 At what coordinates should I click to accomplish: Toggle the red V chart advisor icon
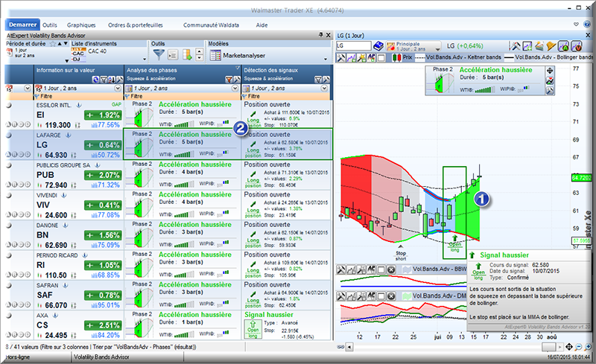point(576,46)
